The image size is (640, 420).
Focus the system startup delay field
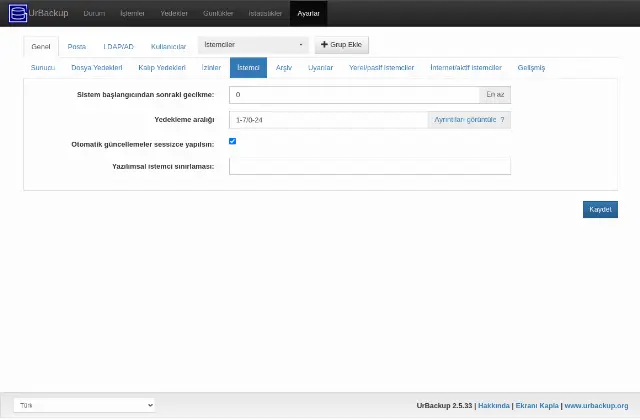click(x=354, y=95)
